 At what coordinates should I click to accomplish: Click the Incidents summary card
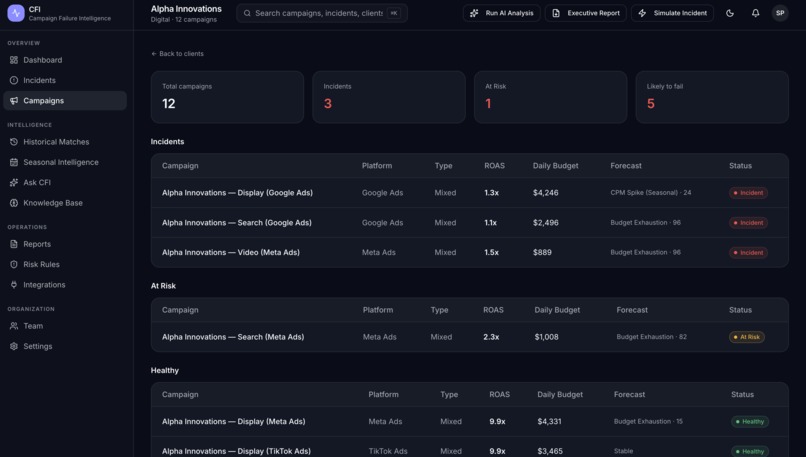(389, 97)
